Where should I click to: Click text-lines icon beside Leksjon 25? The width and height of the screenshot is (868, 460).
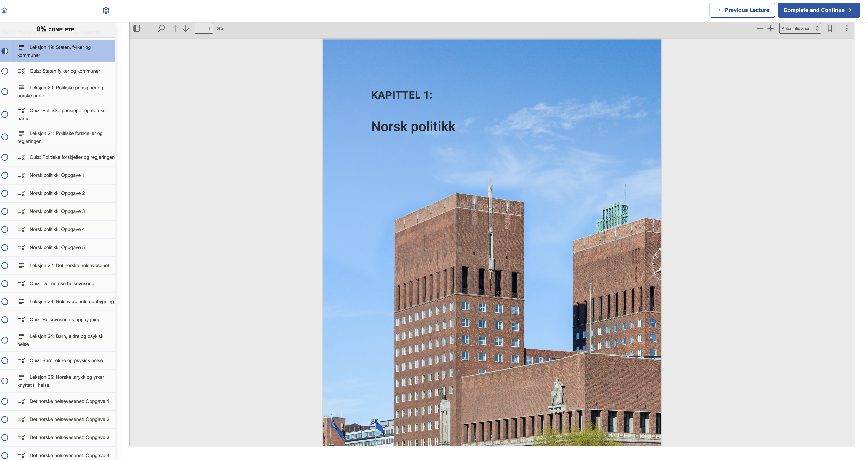(x=21, y=377)
